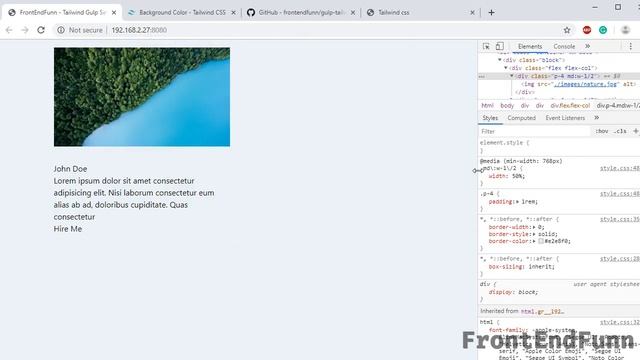Click the html.gr__192 inherited-from link
Image resolution: width=640 pixels, height=360 pixels.
tap(542, 311)
